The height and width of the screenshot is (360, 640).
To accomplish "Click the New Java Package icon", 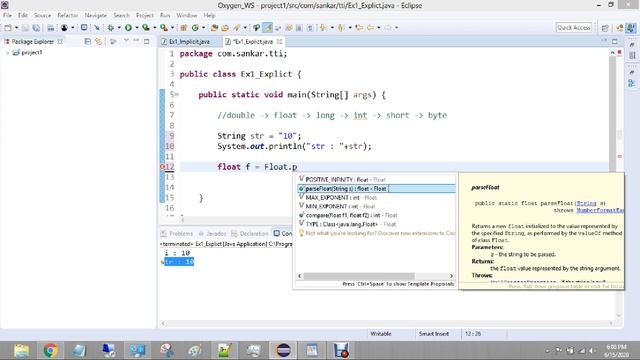I will click(184, 28).
